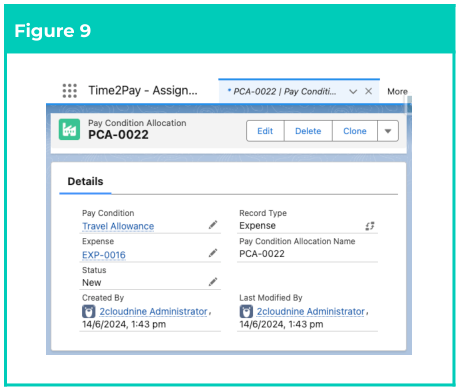Screen dimensions: 460x391
Task: Open 2cloudnine Administrator link under Last Modified By
Action: [x=311, y=311]
